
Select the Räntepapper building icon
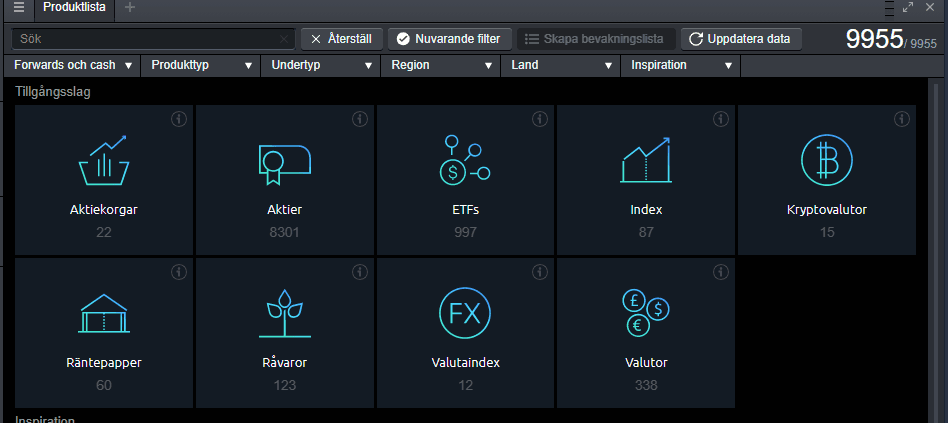tap(104, 314)
